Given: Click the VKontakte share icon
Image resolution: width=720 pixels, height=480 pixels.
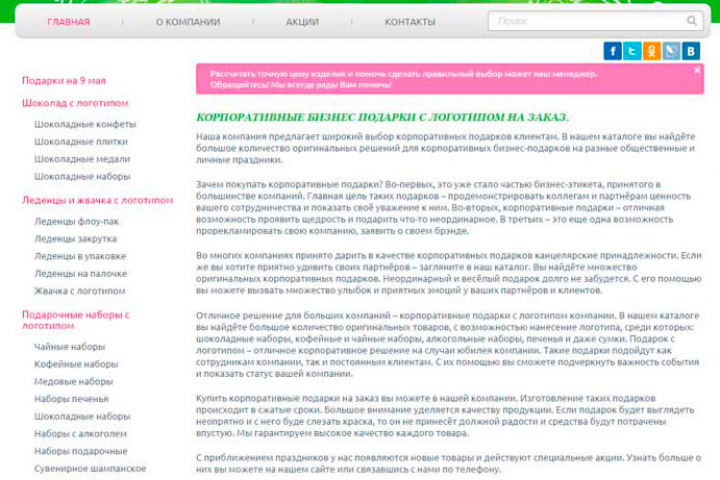Looking at the screenshot, I should pyautogui.click(x=691, y=51).
